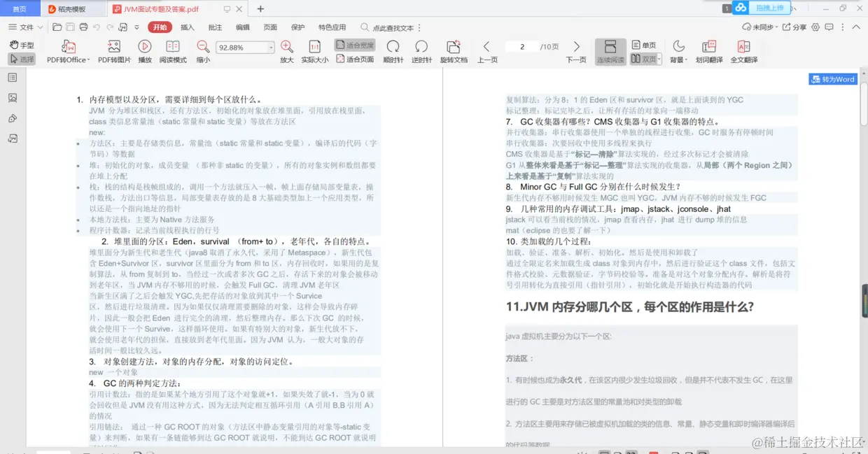Select the 页面 ribbon tab
Screen dimensions: 868x454
pyautogui.click(x=270, y=27)
